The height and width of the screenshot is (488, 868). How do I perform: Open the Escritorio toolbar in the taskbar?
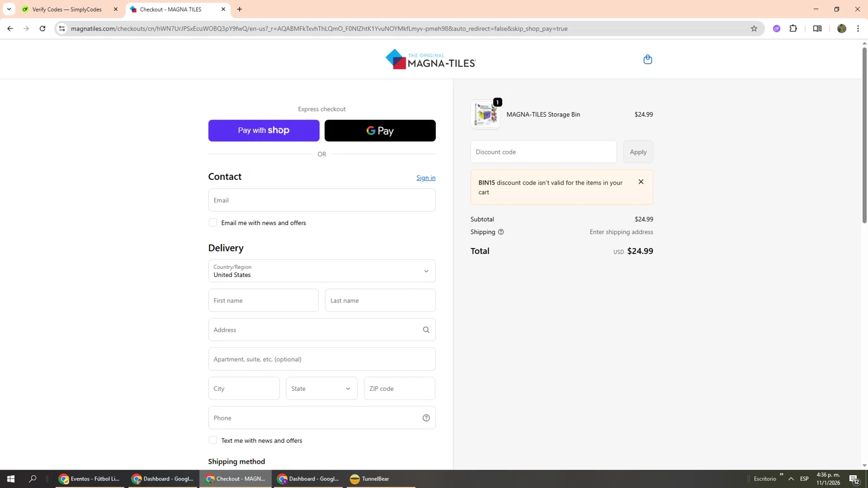click(x=765, y=479)
